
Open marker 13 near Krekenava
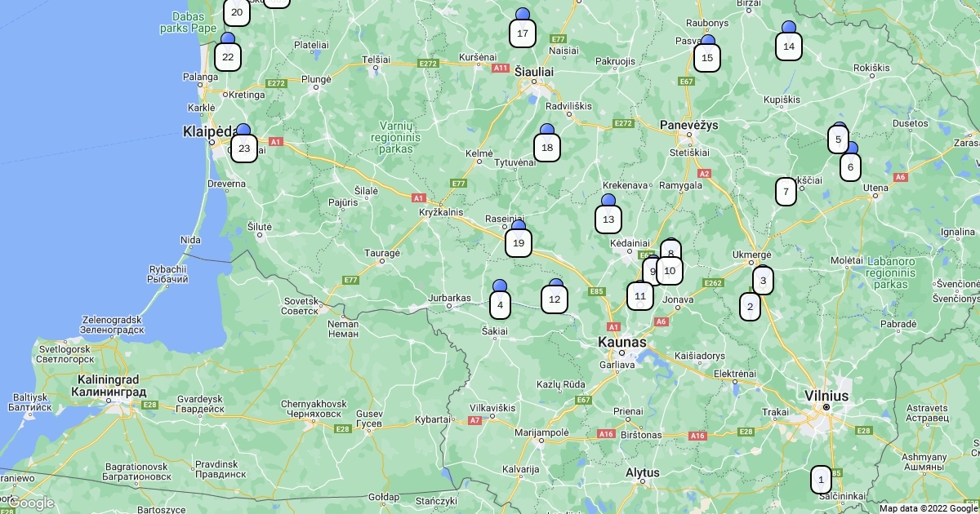point(608,219)
